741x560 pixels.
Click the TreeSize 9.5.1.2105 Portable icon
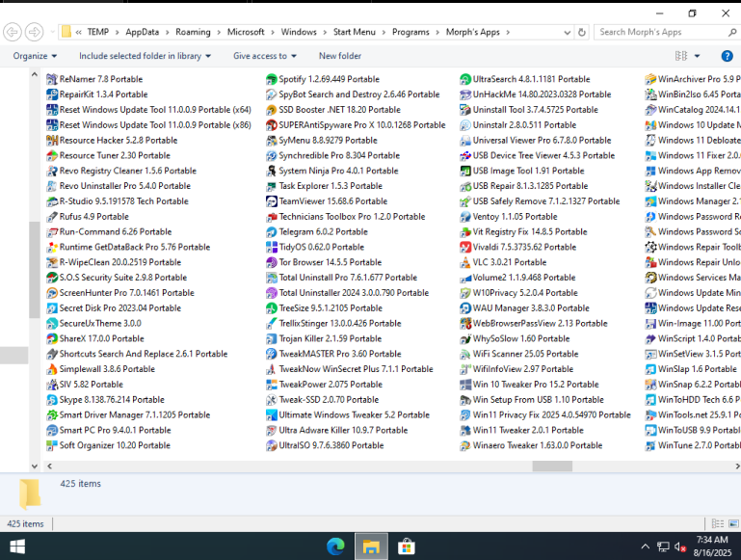coord(272,308)
